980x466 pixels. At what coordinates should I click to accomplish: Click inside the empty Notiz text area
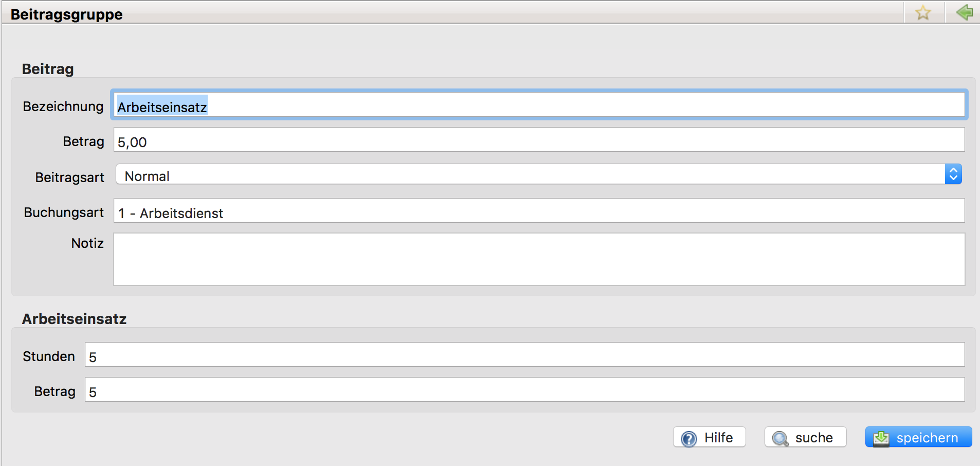pyautogui.click(x=539, y=259)
